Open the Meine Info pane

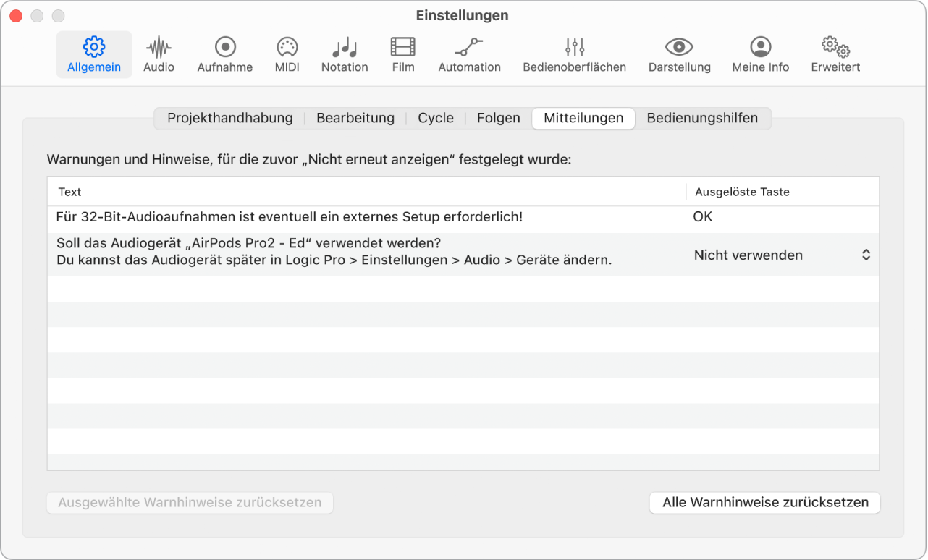pyautogui.click(x=761, y=55)
